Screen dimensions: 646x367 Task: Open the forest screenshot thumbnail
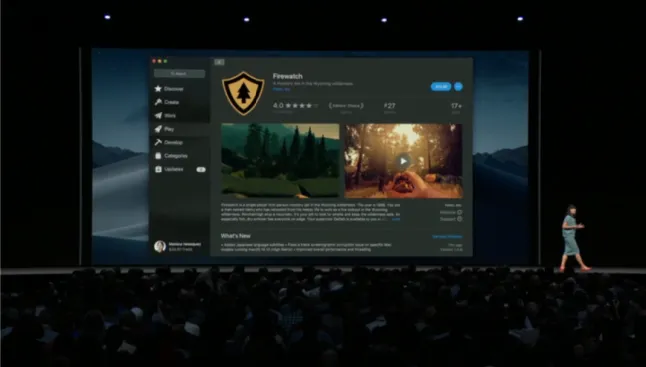[x=280, y=160]
